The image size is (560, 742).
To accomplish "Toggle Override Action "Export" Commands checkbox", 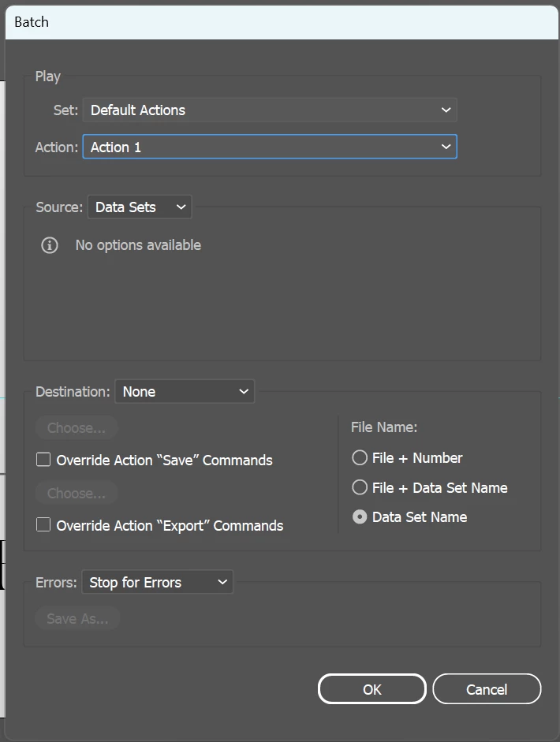I will coord(44,525).
